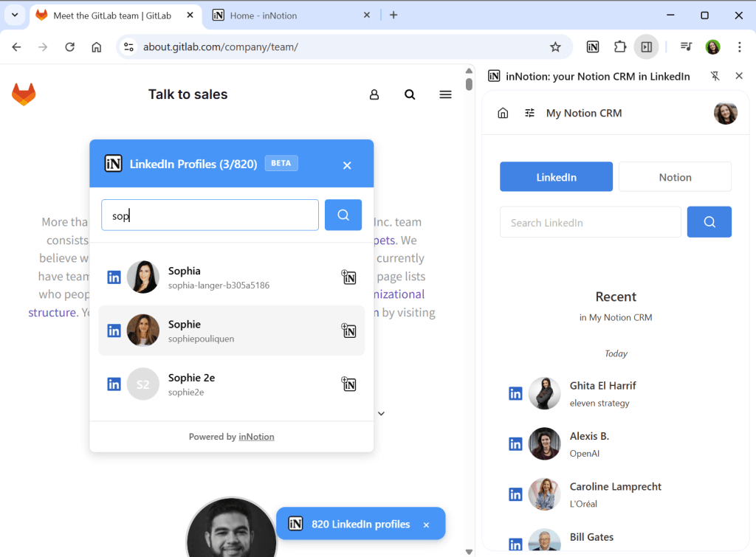This screenshot has height=557, width=756.
Task: Switch to Meet the GitLab team tab
Action: [112, 15]
